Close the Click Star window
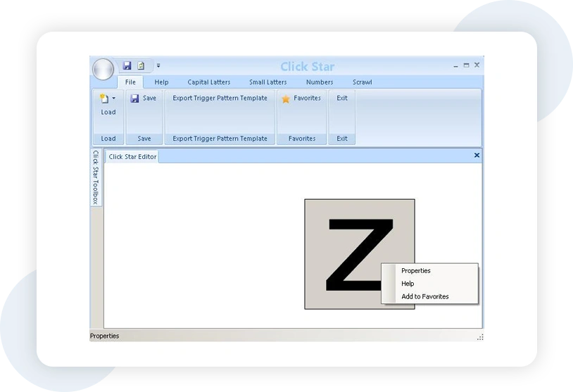This screenshot has height=392, width=573. [x=477, y=65]
